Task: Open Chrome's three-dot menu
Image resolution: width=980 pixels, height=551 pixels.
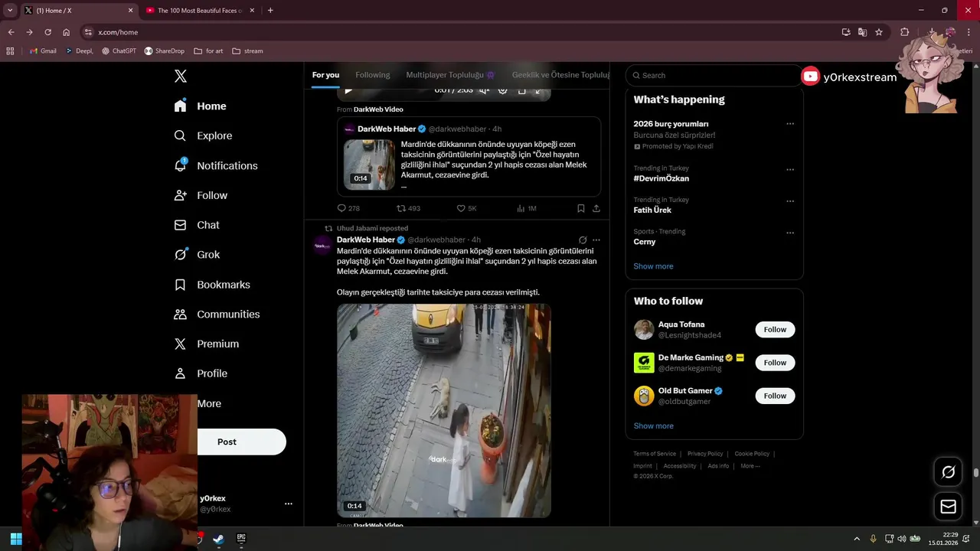Action: tap(969, 32)
